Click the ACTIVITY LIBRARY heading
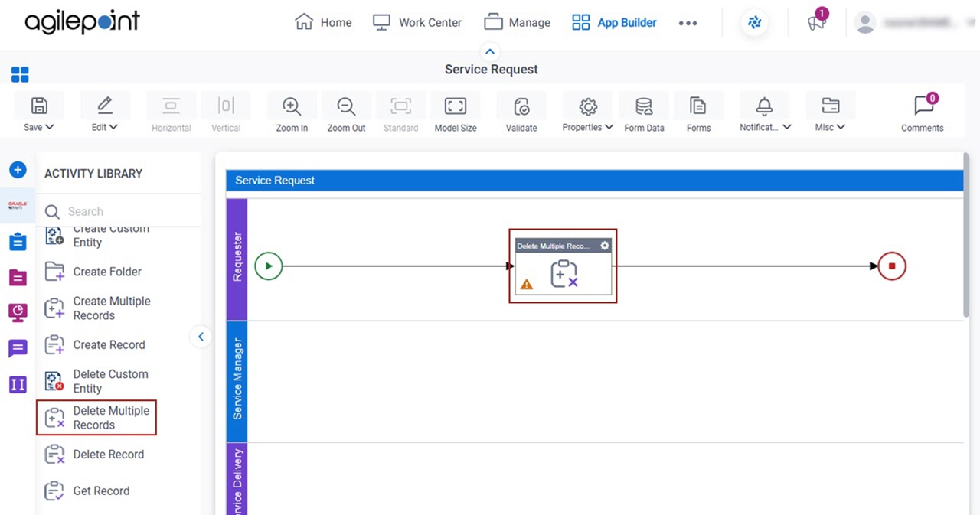Image resolution: width=980 pixels, height=515 pixels. coord(93,174)
